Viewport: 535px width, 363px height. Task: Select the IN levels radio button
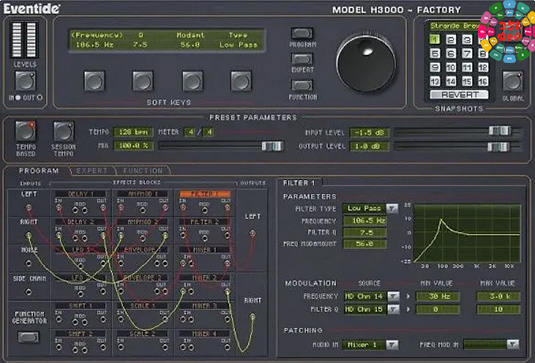pyautogui.click(x=18, y=98)
